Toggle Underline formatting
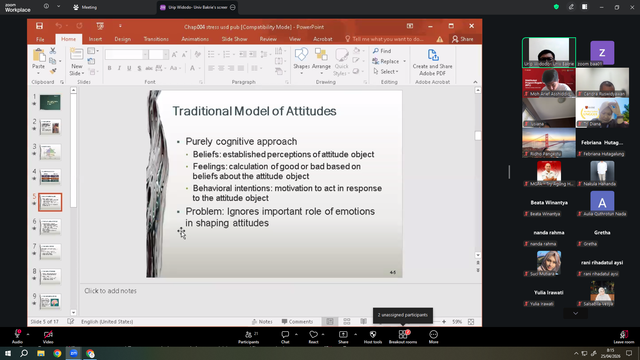The height and width of the screenshot is (360, 640). pyautogui.click(x=129, y=68)
